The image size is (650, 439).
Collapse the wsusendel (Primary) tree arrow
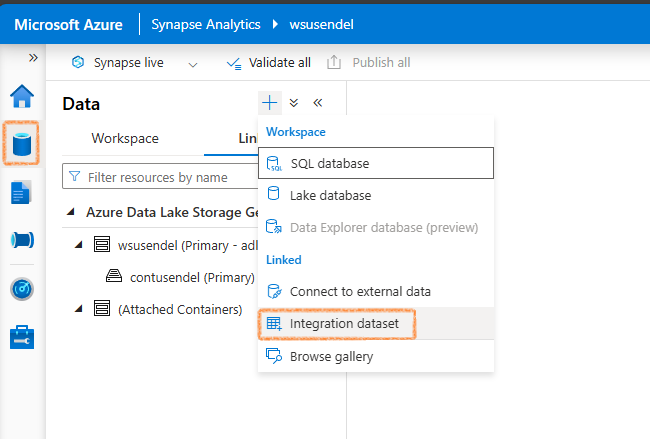[x=78, y=245]
